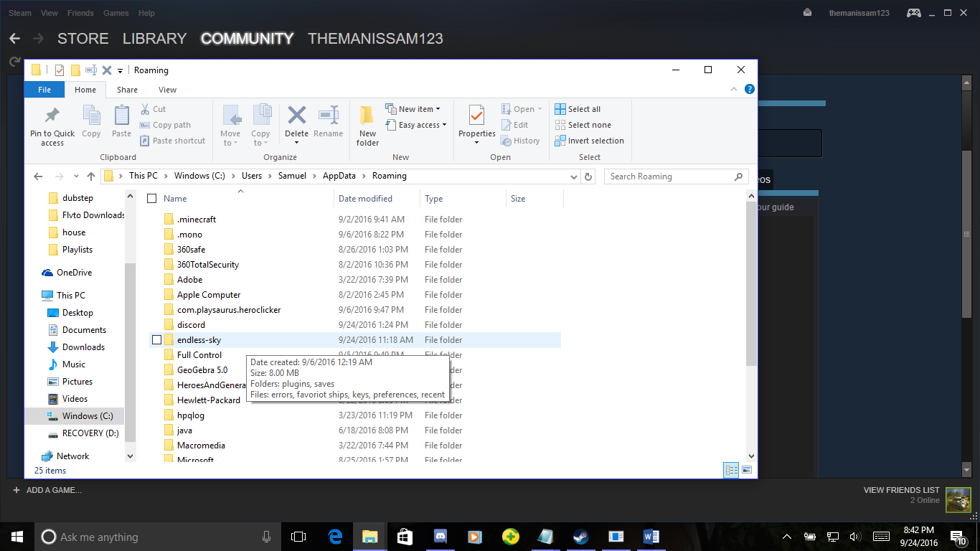Click Invert selection in the ribbon

589,141
